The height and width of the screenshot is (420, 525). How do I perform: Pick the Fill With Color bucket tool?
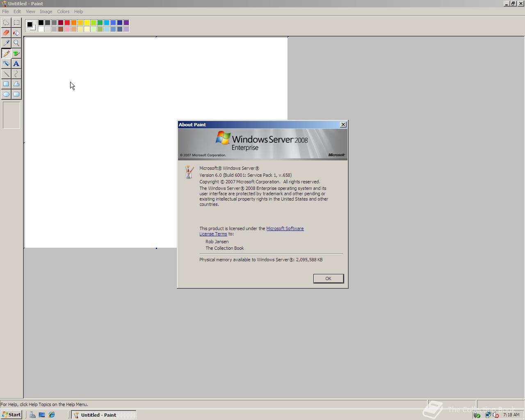point(16,33)
